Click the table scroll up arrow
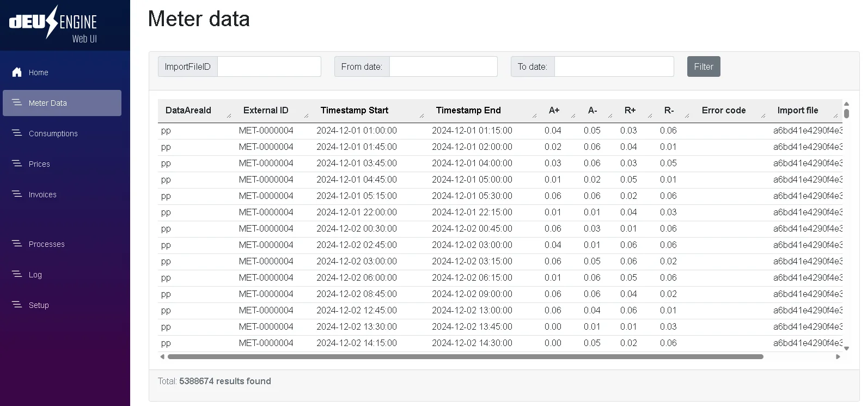868x406 pixels. pyautogui.click(x=846, y=104)
